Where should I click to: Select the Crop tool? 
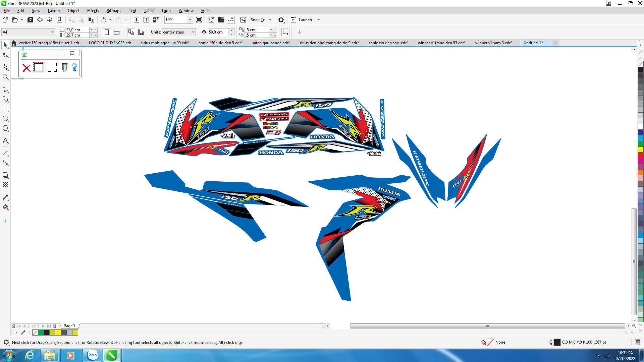click(5, 67)
